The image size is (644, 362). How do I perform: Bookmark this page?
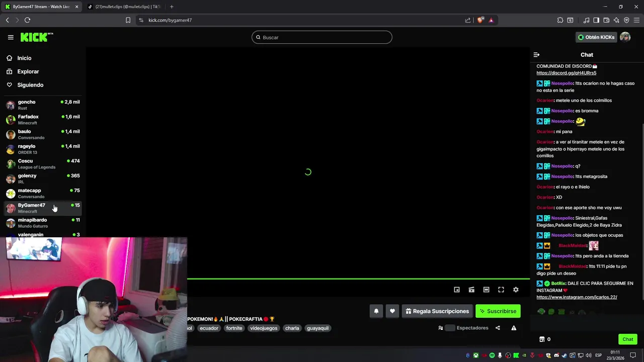tap(128, 20)
